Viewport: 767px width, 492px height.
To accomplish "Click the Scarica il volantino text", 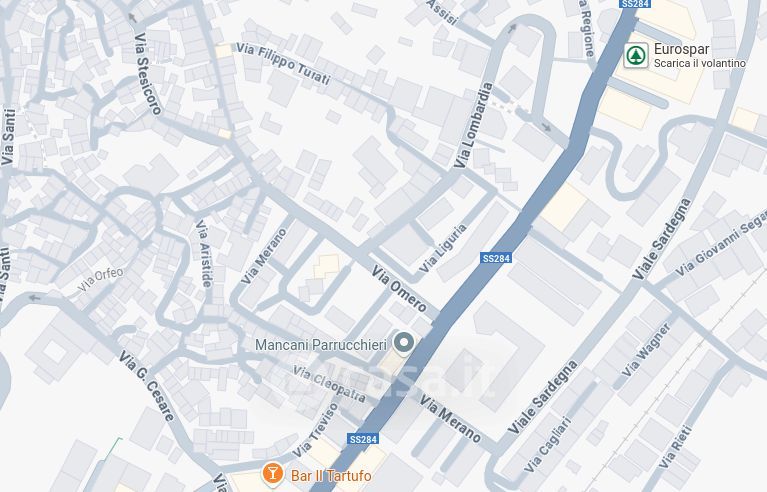I will pyautogui.click(x=699, y=63).
